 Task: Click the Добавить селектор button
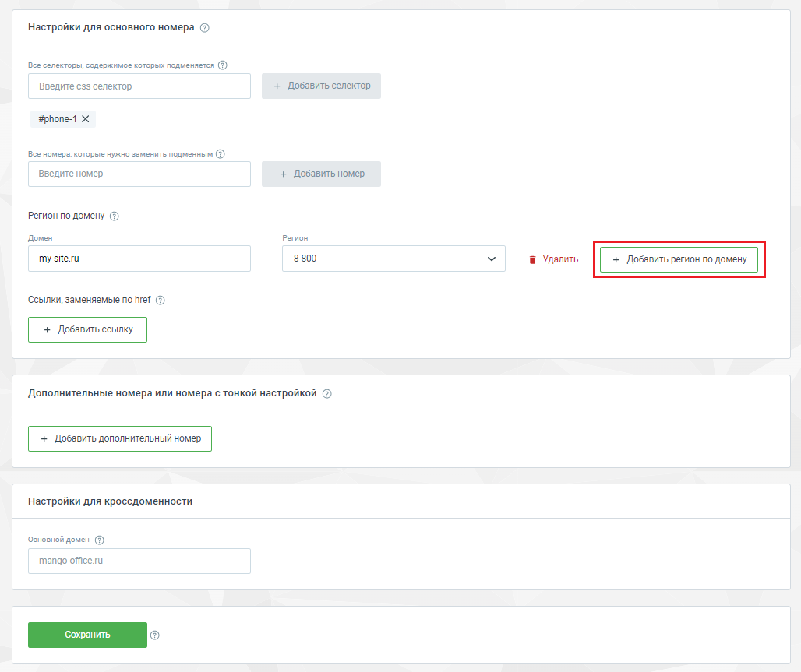click(x=321, y=86)
